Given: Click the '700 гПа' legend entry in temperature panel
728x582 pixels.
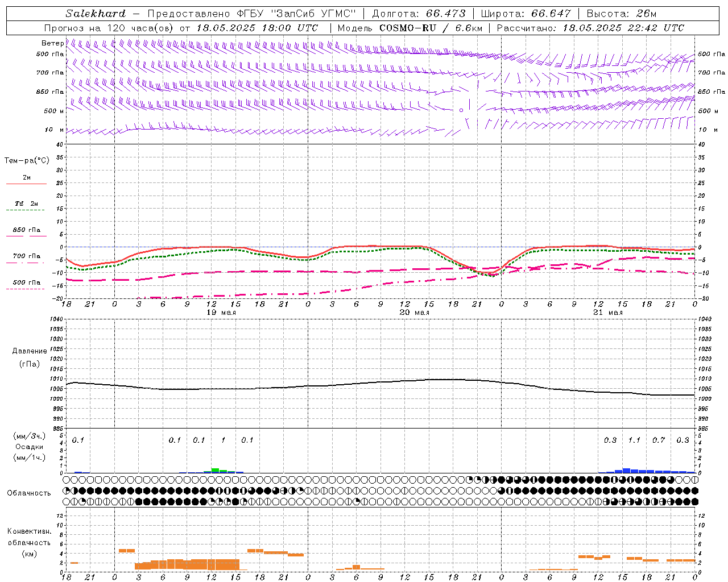Looking at the screenshot, I should click(27, 256).
